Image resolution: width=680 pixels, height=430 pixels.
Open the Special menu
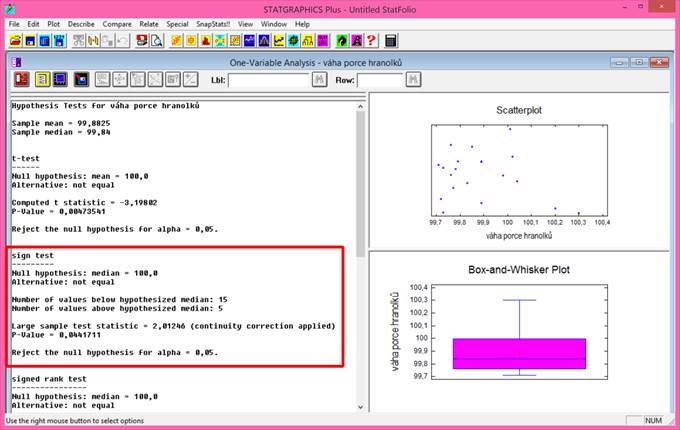click(177, 24)
